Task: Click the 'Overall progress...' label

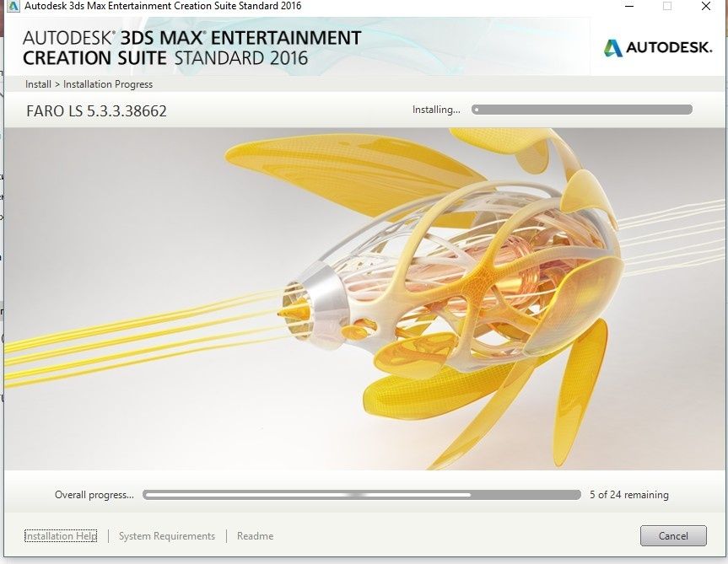Action: tap(94, 495)
